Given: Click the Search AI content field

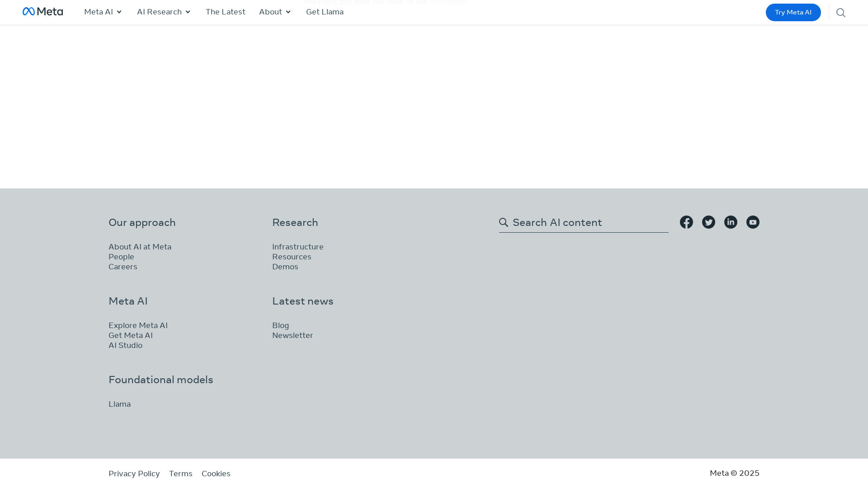Looking at the screenshot, I should (x=588, y=223).
